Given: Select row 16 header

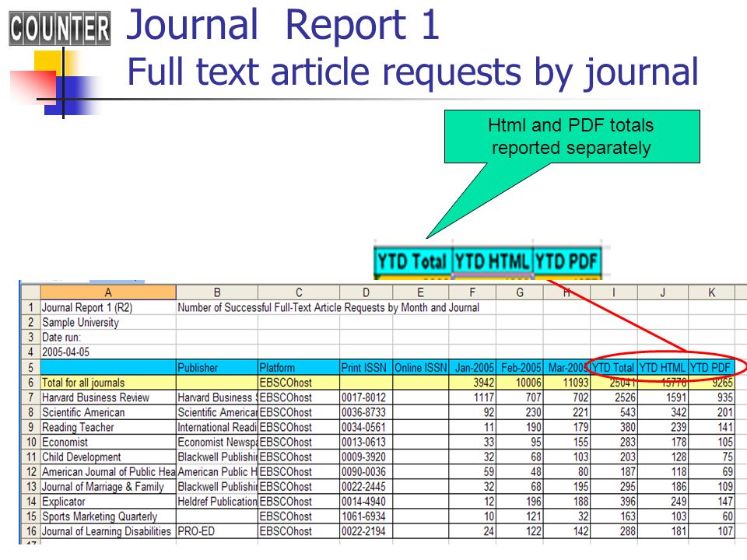Looking at the screenshot, I should 31,530.
